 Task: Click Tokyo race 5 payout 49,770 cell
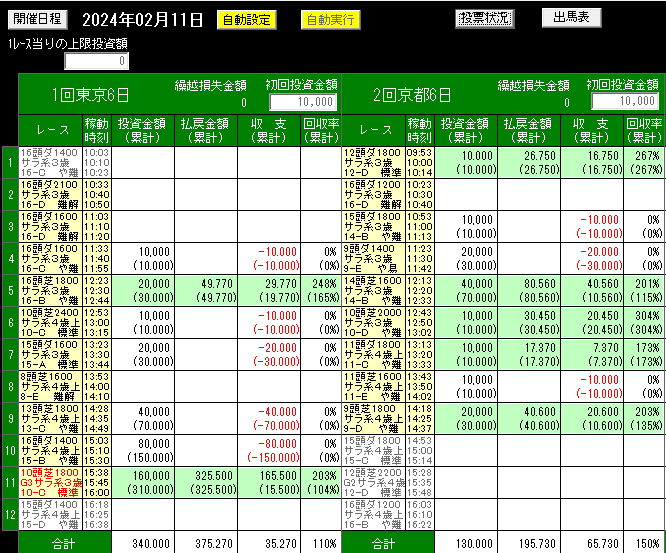pos(206,289)
